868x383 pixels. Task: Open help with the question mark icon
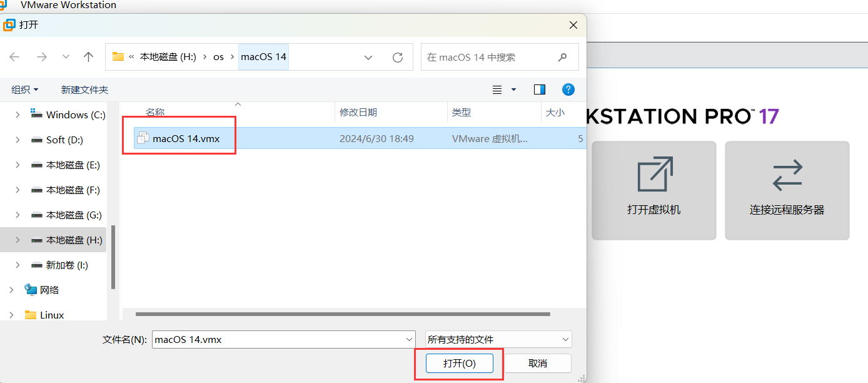click(568, 89)
